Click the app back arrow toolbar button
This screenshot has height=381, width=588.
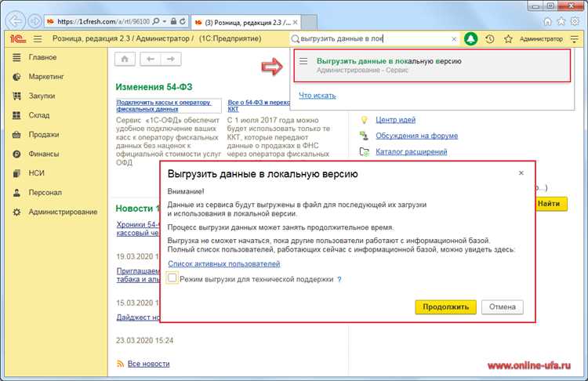151,59
